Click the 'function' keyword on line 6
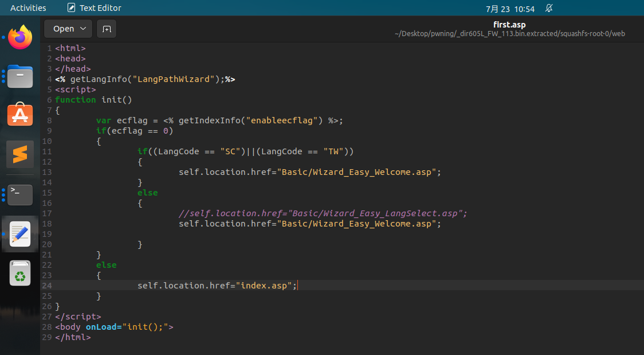 pos(75,100)
